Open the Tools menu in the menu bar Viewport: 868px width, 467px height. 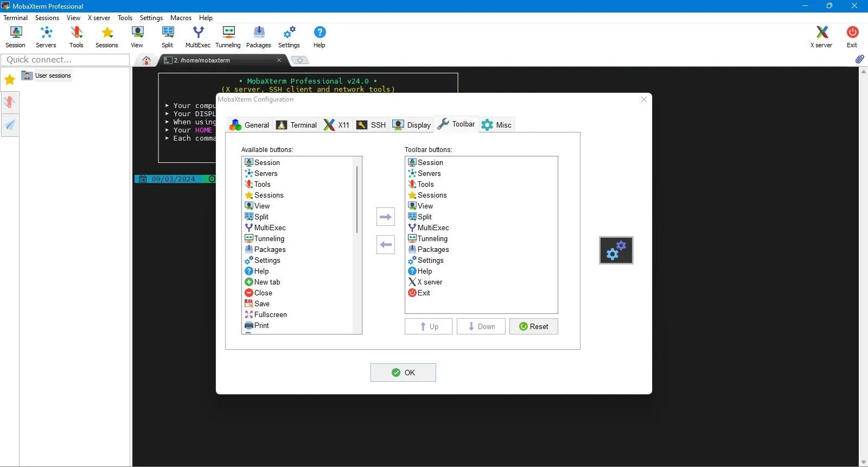point(125,18)
